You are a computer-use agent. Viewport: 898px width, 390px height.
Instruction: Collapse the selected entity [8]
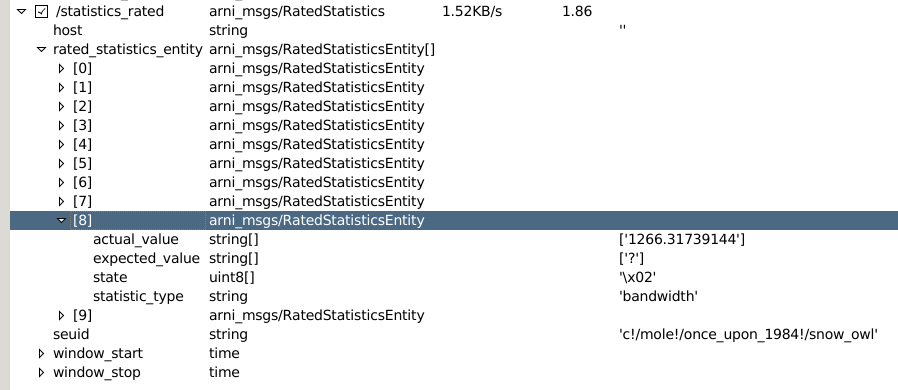coord(62,220)
